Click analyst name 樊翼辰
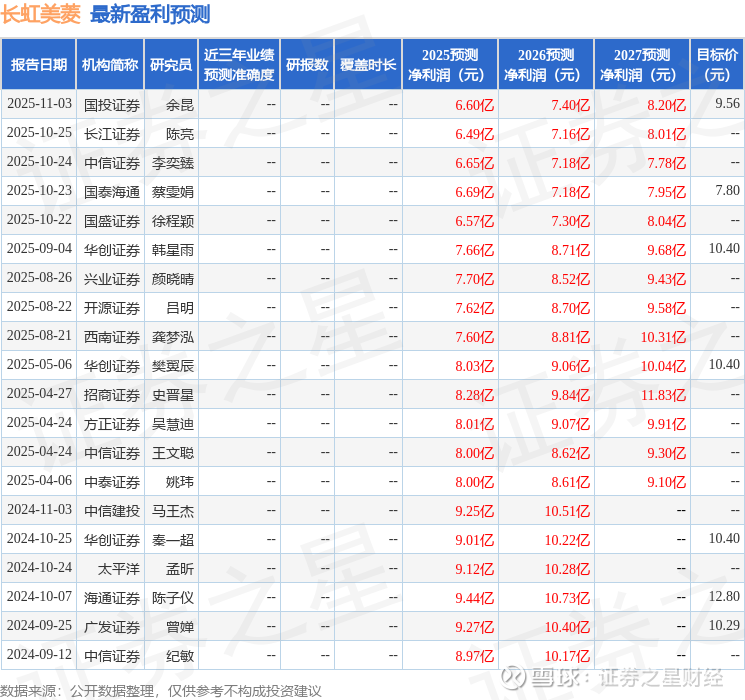The width and height of the screenshot is (745, 700). pyautogui.click(x=173, y=366)
